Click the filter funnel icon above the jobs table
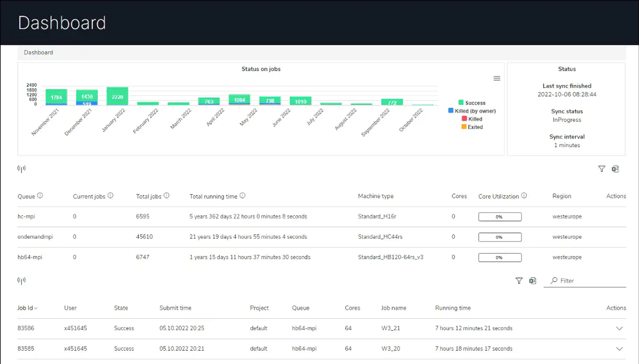 pos(519,281)
